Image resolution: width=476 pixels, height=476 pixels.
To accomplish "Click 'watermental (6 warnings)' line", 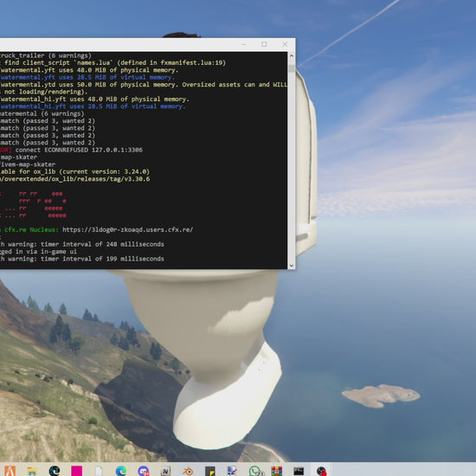I will 42,113.
